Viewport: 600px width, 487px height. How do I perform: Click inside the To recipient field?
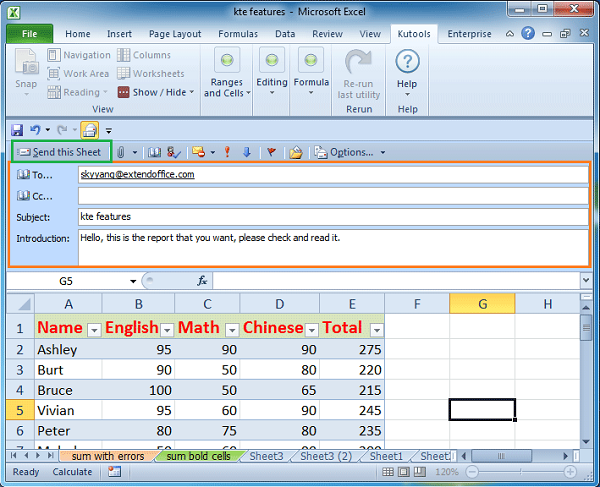point(333,175)
